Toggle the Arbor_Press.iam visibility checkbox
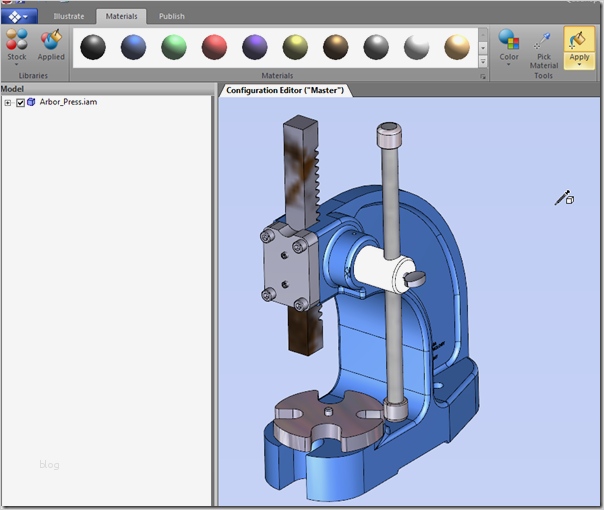Viewport: 604px width, 510px height. (20, 102)
